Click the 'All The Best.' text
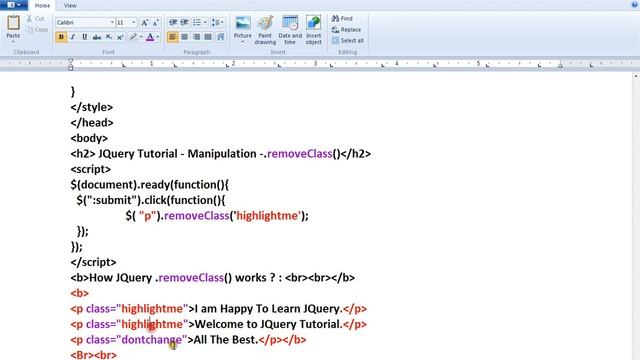Screen dimensions: 640x360 coord(226,340)
